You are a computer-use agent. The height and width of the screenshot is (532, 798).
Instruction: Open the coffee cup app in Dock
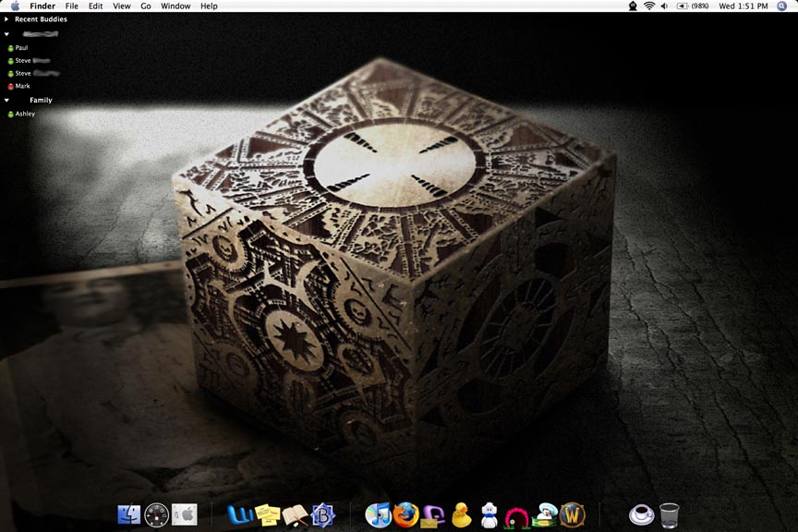[x=641, y=514]
